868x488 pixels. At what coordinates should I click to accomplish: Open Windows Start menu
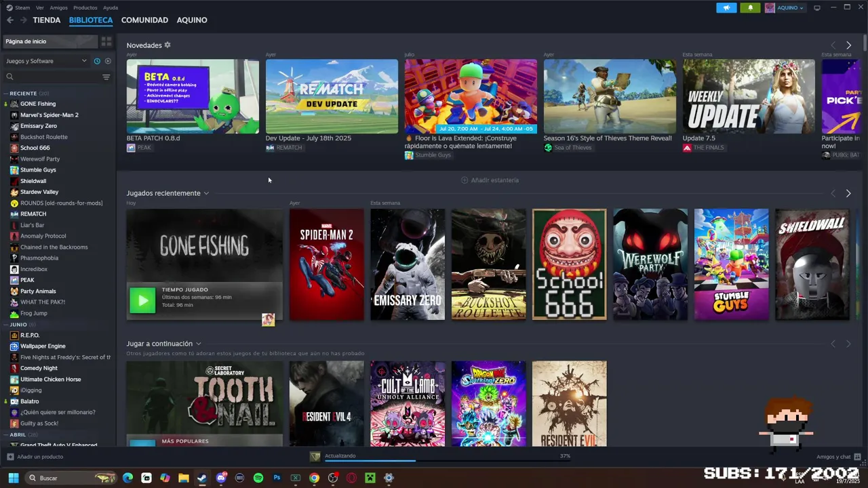(13, 478)
